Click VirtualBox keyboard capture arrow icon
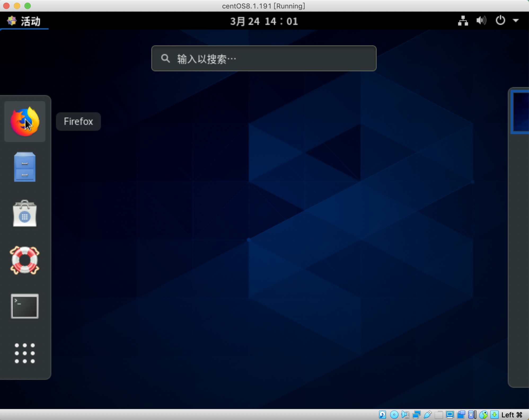529x420 pixels. tap(494, 414)
